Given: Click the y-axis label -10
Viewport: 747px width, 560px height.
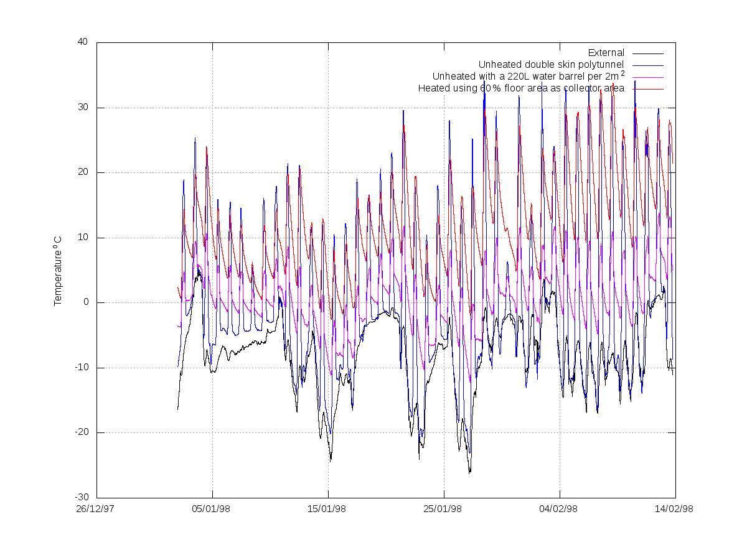Looking at the screenshot, I should click(x=81, y=368).
